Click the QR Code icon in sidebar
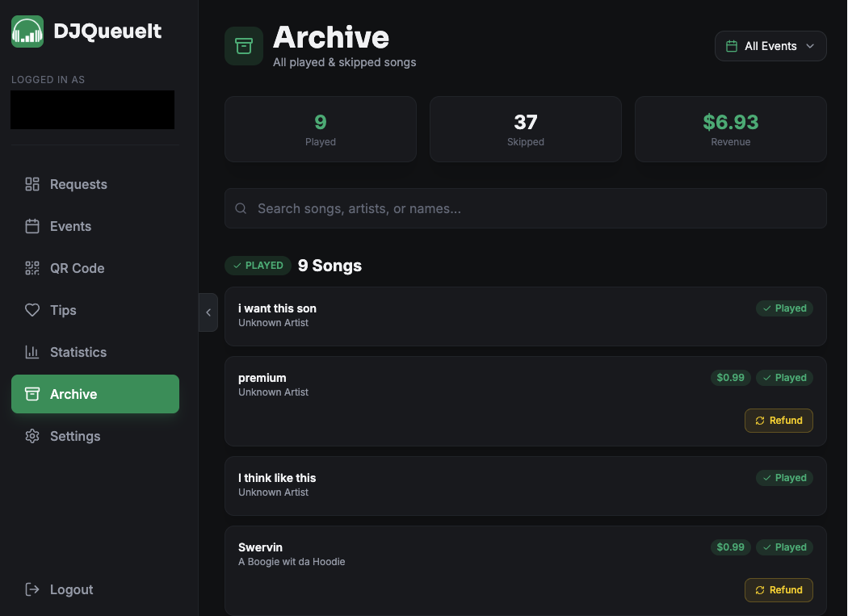848x616 pixels. coord(32,268)
